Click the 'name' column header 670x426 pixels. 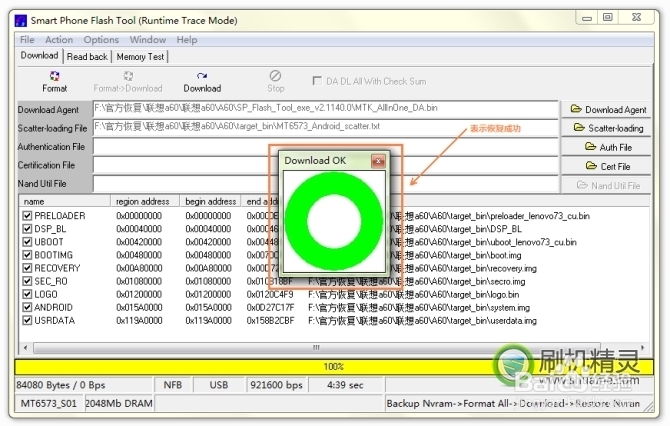click(x=65, y=201)
